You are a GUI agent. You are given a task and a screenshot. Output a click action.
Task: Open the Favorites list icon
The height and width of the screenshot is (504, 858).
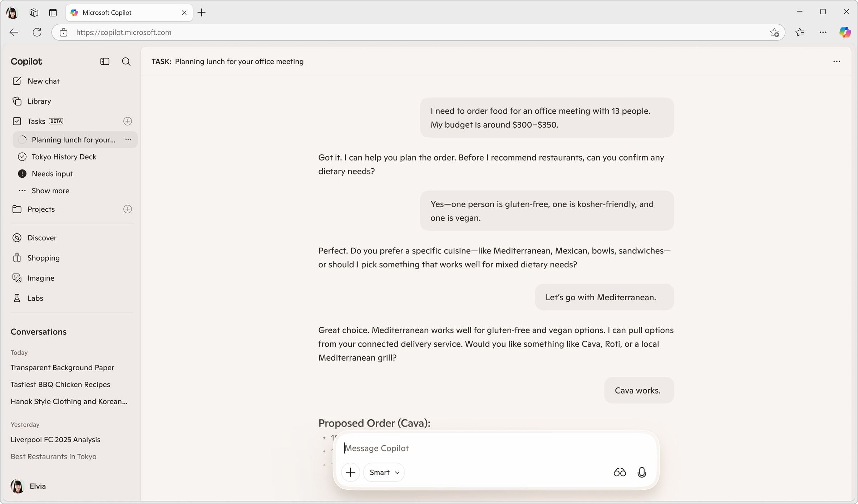pos(800,32)
